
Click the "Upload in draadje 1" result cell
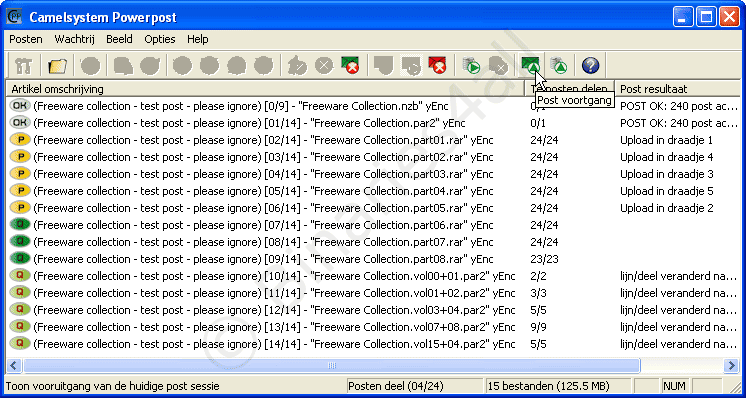tap(667, 140)
